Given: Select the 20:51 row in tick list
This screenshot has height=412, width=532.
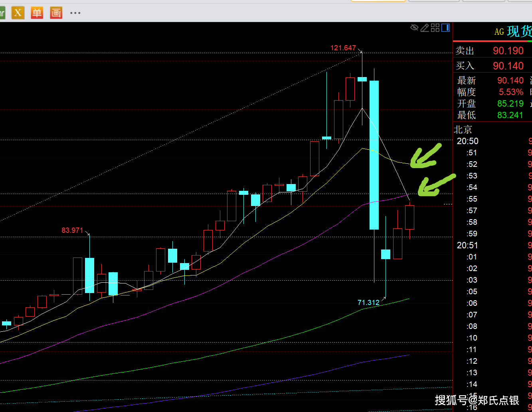Looking at the screenshot, I should click(x=467, y=246).
